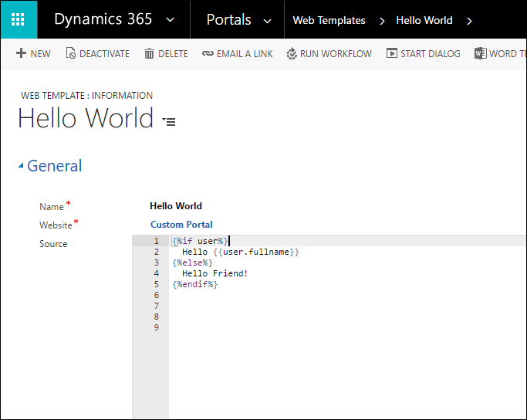This screenshot has width=527, height=420.
Task: Expand chevron after Hello World breadcrumb
Action: (x=469, y=21)
